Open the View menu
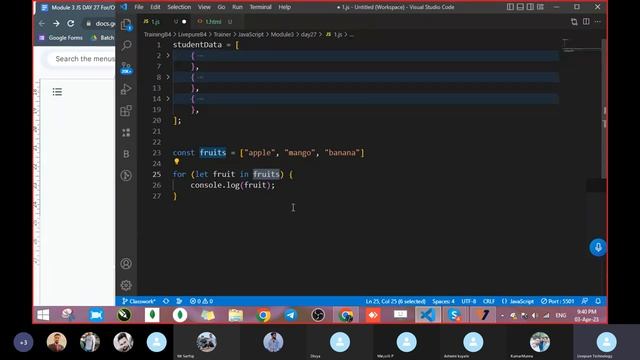Image resolution: width=640 pixels, height=360 pixels. [204, 7]
